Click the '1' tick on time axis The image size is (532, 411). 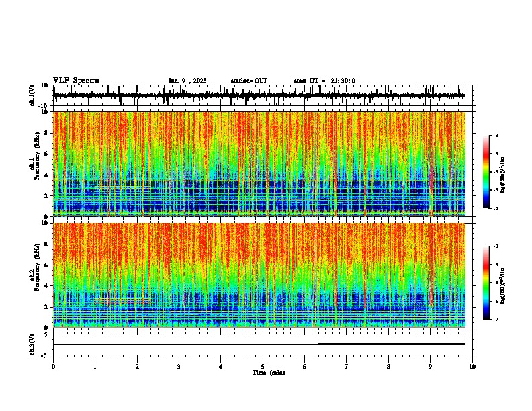(95, 367)
